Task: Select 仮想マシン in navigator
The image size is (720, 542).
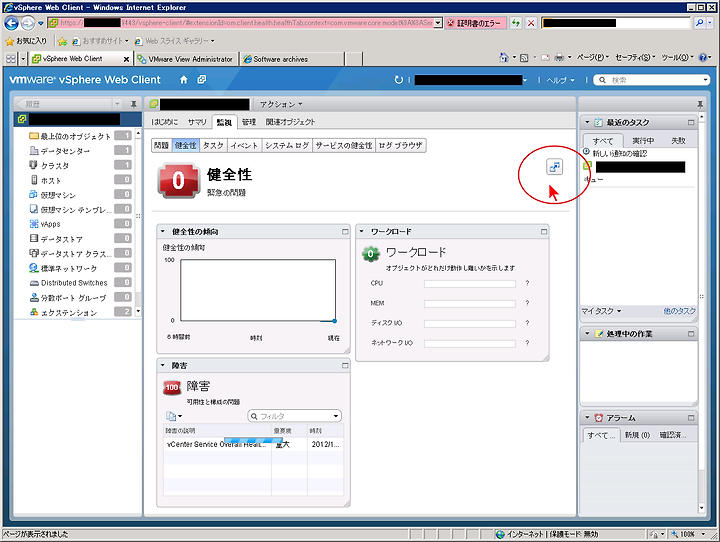Action: (x=58, y=195)
